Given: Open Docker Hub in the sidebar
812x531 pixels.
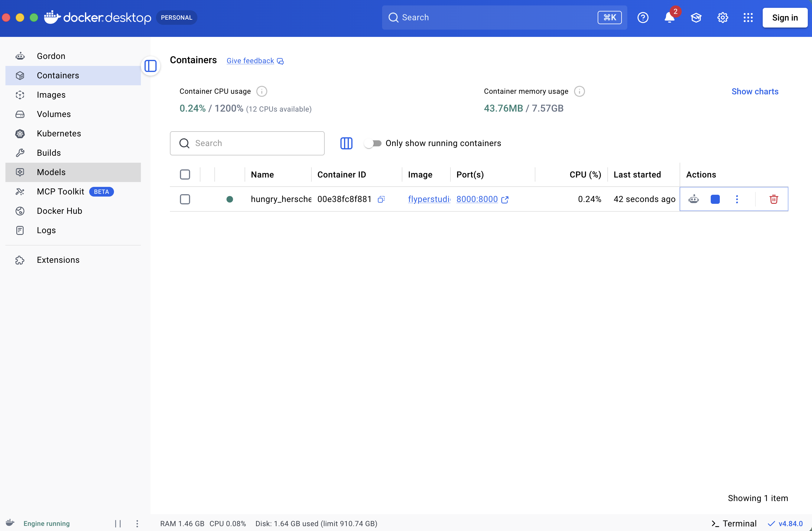Looking at the screenshot, I should [x=73, y=211].
